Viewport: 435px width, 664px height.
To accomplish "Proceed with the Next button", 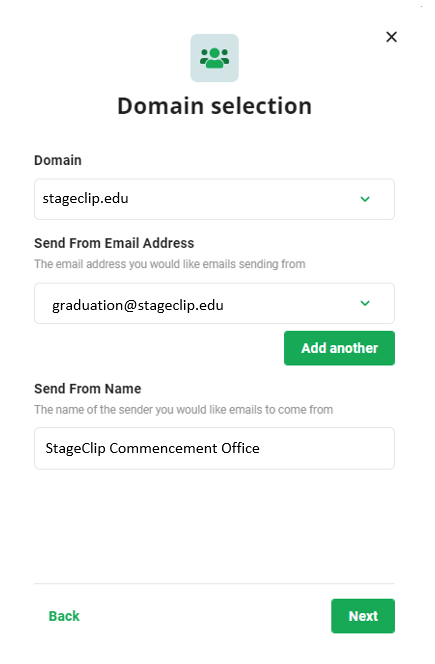I will [x=363, y=616].
